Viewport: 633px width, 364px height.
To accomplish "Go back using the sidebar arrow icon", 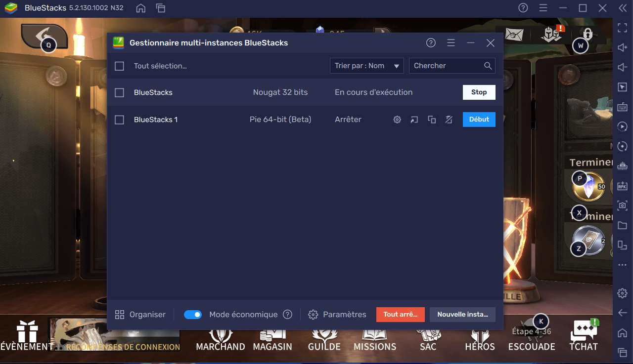I will (622, 313).
